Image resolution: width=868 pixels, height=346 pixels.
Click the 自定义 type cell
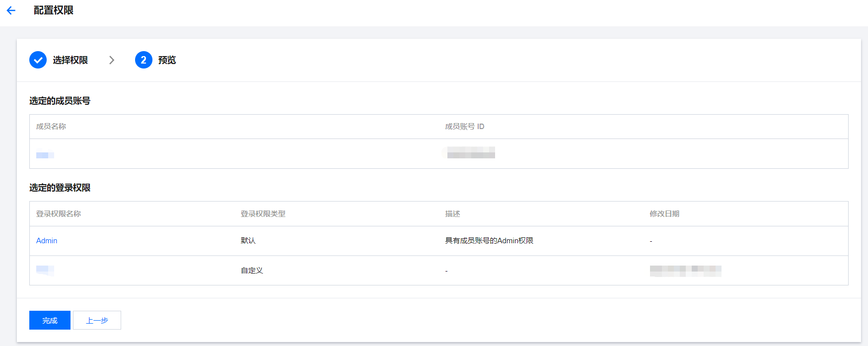coord(252,271)
